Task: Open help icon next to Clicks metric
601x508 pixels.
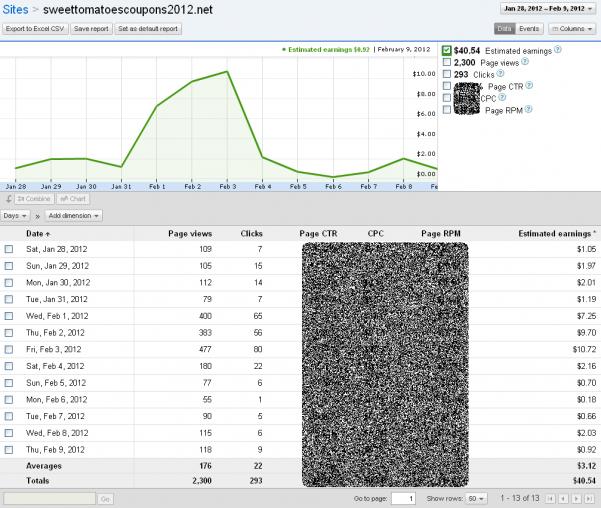Action: coord(500,73)
